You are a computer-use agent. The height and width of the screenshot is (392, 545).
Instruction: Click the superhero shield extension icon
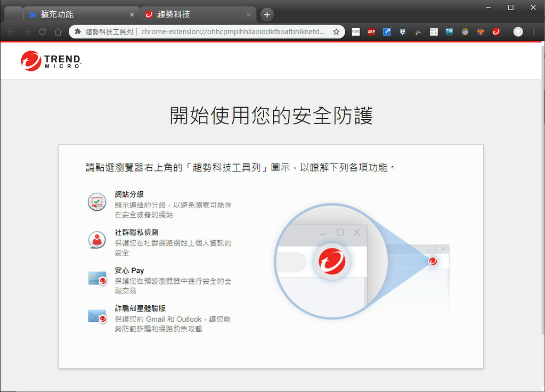481,32
